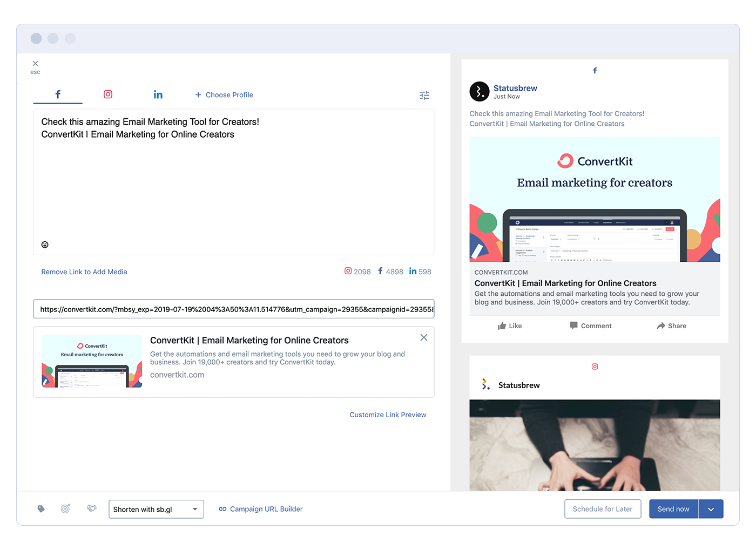The height and width of the screenshot is (550, 756).
Task: Switch to the Facebook profile tab
Action: (58, 94)
